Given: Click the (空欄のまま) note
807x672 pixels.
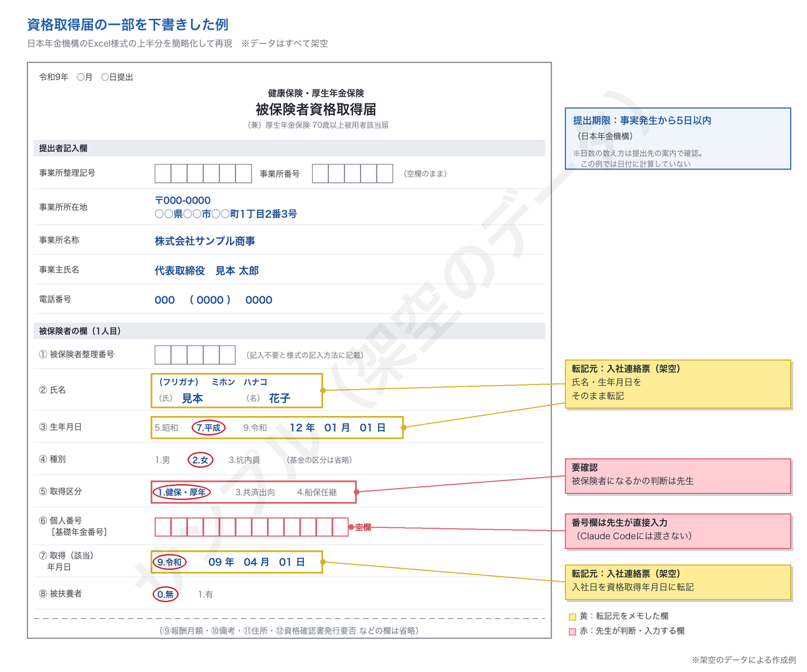Looking at the screenshot, I should pyautogui.click(x=425, y=173).
